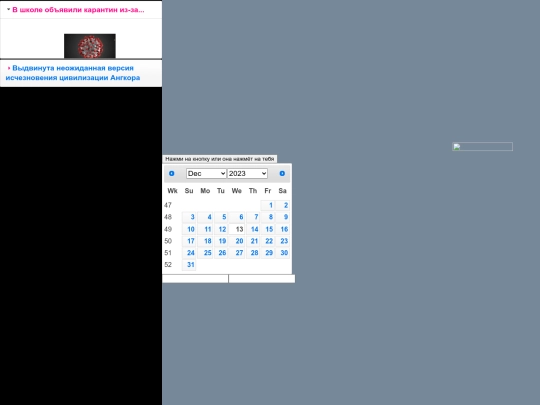Select December 3 in calendar
Image resolution: width=540 pixels, height=405 pixels.
tap(189, 217)
